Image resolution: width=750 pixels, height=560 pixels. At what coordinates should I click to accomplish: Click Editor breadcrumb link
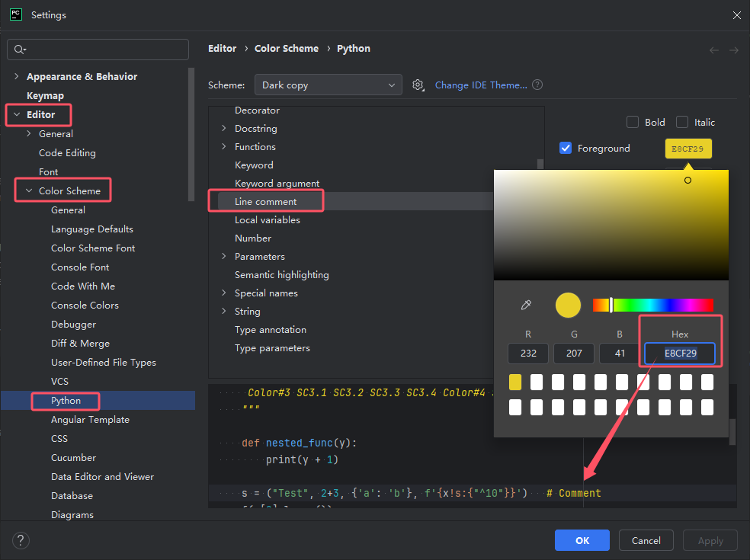pos(223,49)
